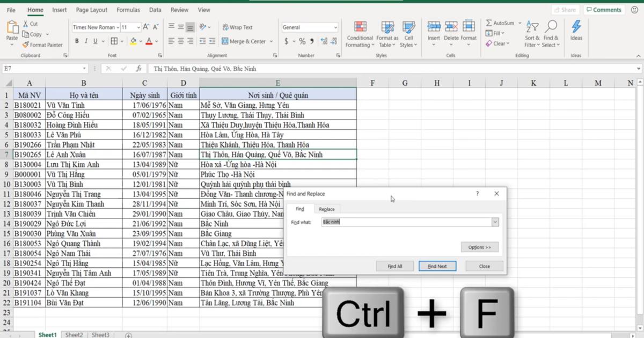Switch to the Insert ribbon tab
644x338 pixels.
tap(60, 10)
